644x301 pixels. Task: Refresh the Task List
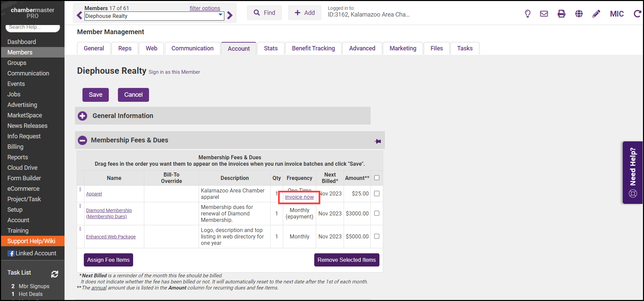point(55,274)
